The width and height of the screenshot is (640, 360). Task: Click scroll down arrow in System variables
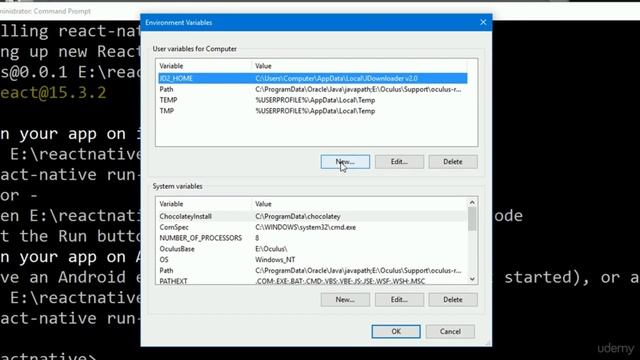(472, 279)
